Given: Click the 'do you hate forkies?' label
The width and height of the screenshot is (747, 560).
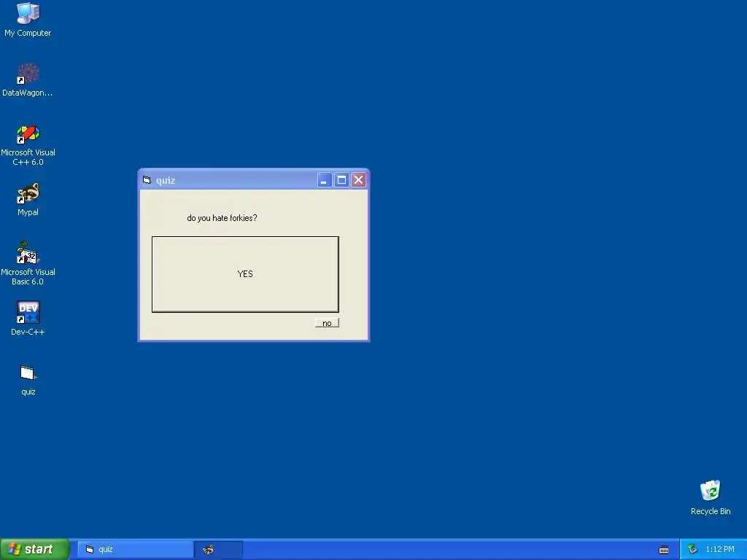Looking at the screenshot, I should 222,218.
